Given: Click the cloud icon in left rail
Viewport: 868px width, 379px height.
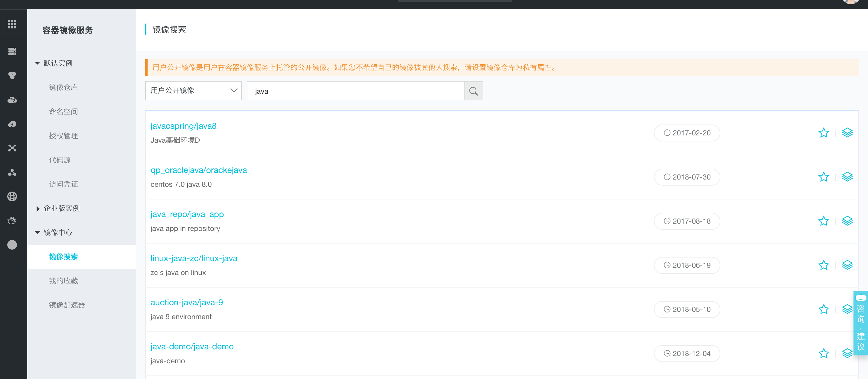Looking at the screenshot, I should pos(12,100).
